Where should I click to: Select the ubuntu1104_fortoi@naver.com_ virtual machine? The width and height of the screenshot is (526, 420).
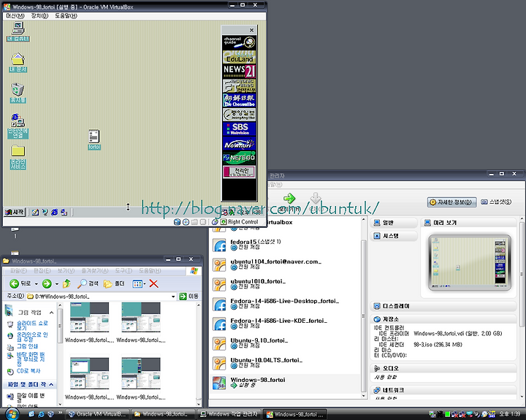[x=285, y=264]
